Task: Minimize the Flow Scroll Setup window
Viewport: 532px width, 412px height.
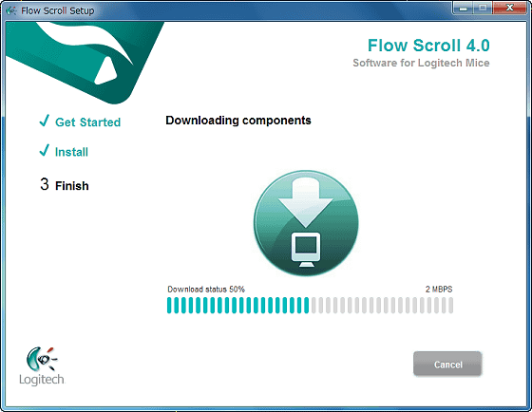Action: pos(463,9)
